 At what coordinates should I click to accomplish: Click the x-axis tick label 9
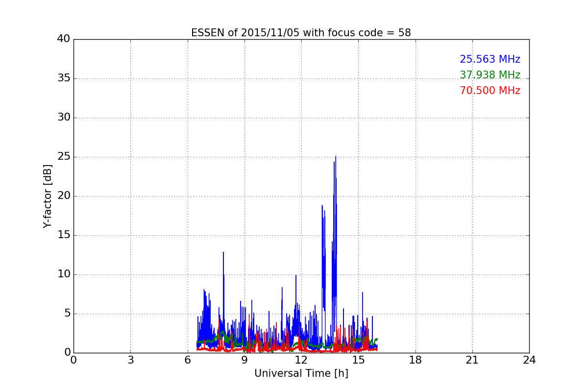245,360
